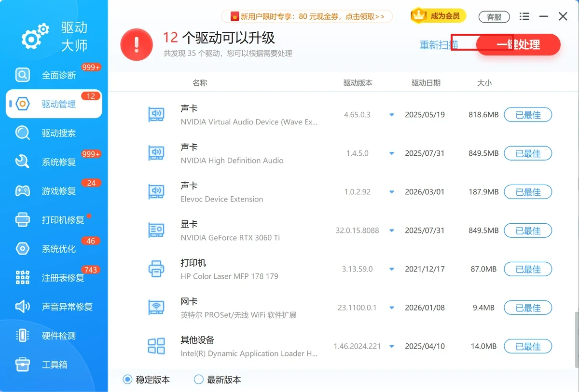Click the 名称 column header

point(200,82)
